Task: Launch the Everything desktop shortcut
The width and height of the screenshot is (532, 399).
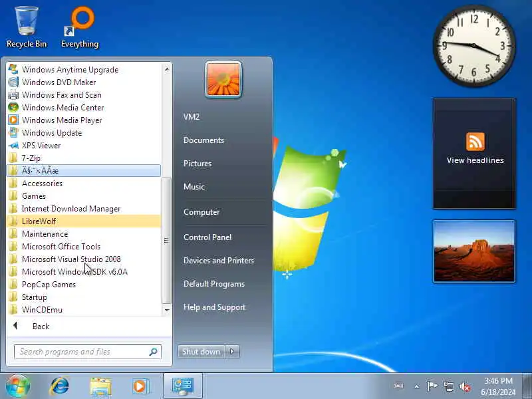Action: (x=80, y=28)
